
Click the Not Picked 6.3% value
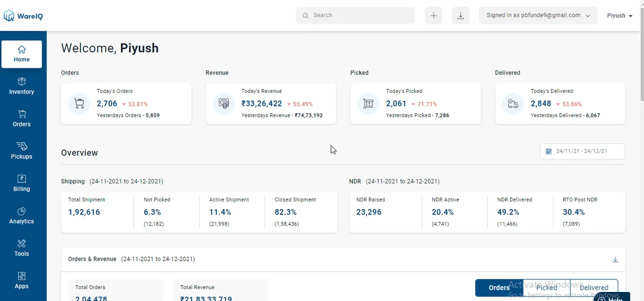click(x=152, y=212)
